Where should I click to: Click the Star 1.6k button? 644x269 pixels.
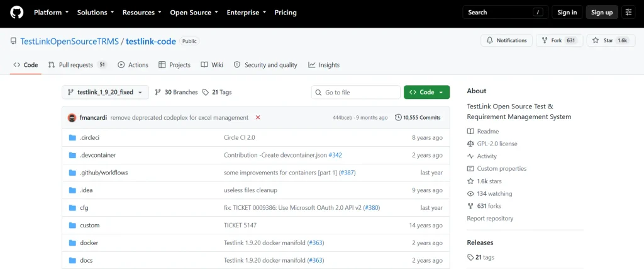[610, 40]
